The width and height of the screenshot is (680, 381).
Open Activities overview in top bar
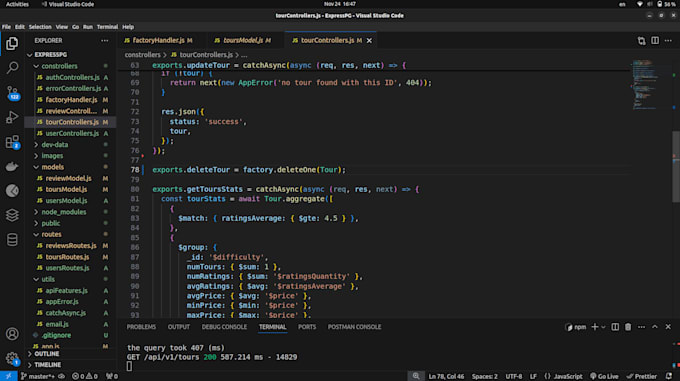point(17,4)
